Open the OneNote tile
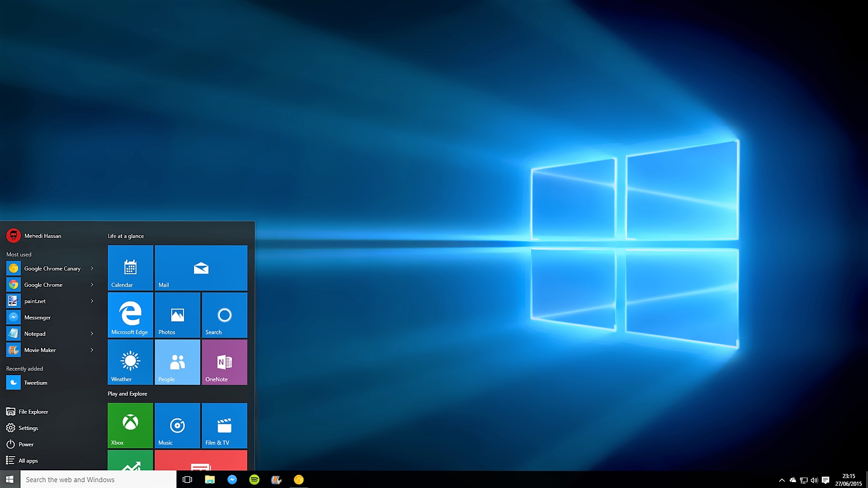Image resolution: width=868 pixels, height=488 pixels. [x=224, y=362]
